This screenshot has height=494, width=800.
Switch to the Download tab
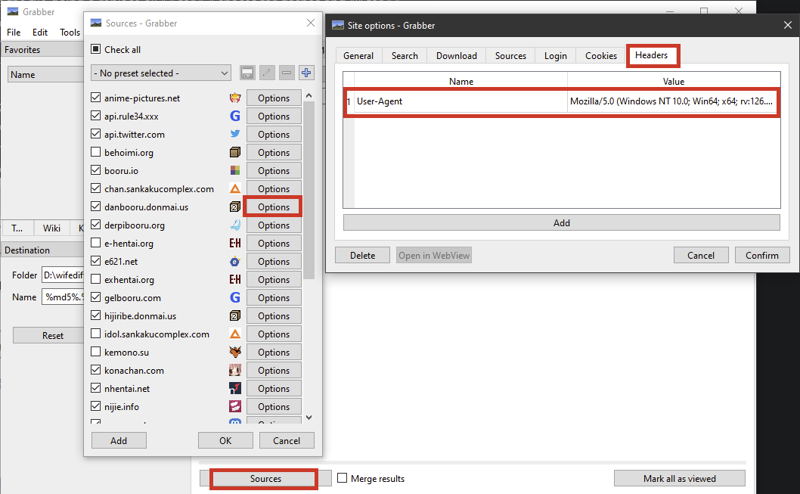[x=457, y=56]
